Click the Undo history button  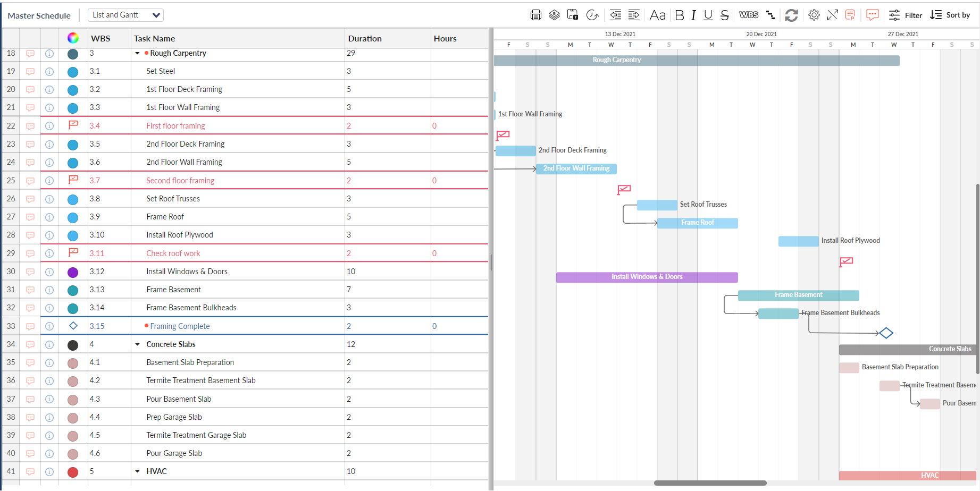(592, 15)
